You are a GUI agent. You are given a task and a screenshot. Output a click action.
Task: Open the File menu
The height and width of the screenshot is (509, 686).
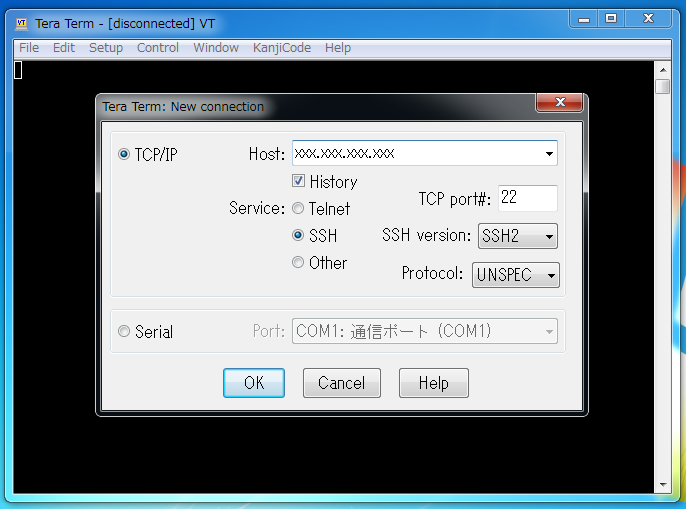29,48
